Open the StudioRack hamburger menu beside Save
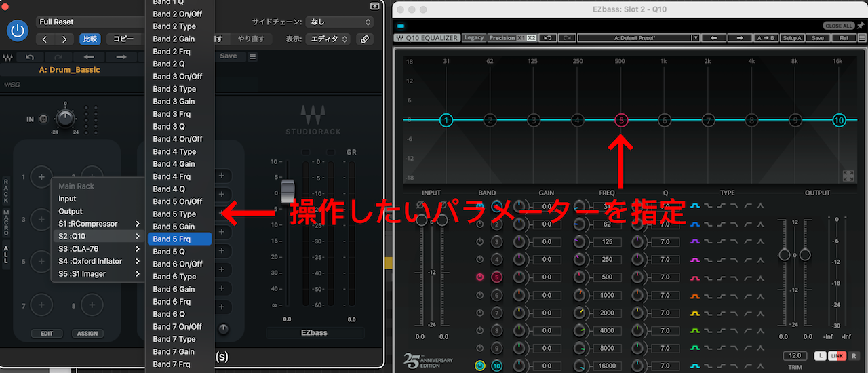The image size is (868, 373). (x=252, y=56)
